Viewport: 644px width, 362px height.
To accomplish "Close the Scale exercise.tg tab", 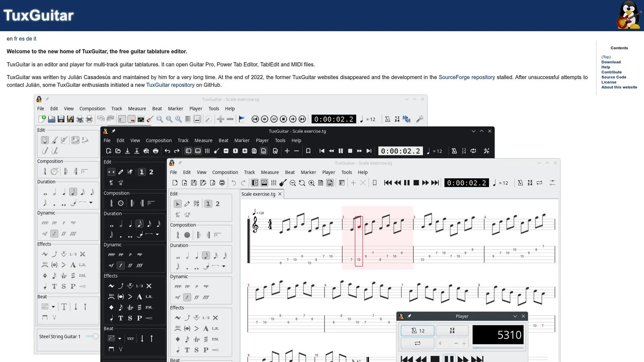I will click(280, 194).
